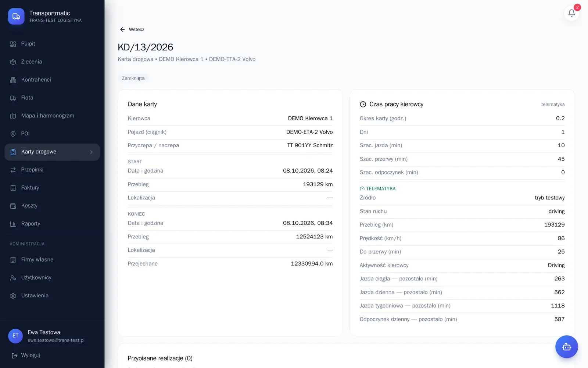Open the Raporty section
This screenshot has height=368, width=588.
pos(52,224)
